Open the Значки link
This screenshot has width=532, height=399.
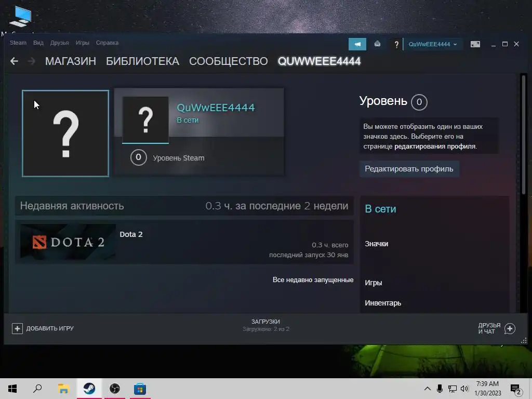(377, 244)
